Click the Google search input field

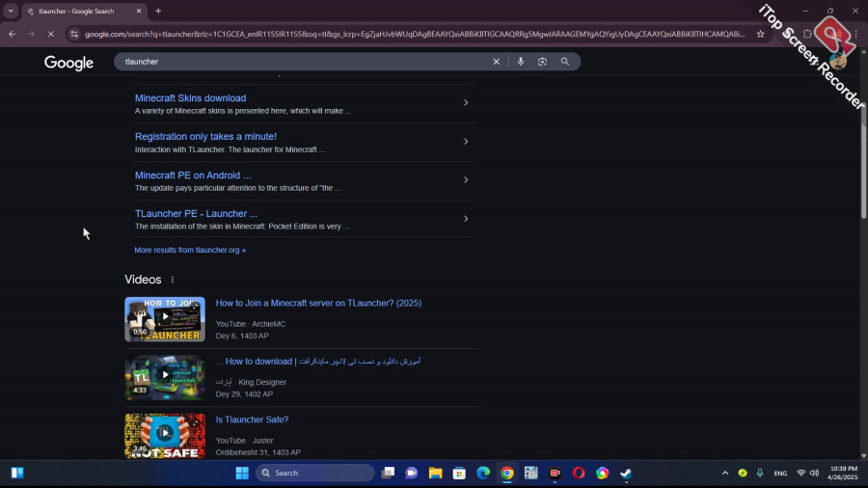tap(304, 62)
